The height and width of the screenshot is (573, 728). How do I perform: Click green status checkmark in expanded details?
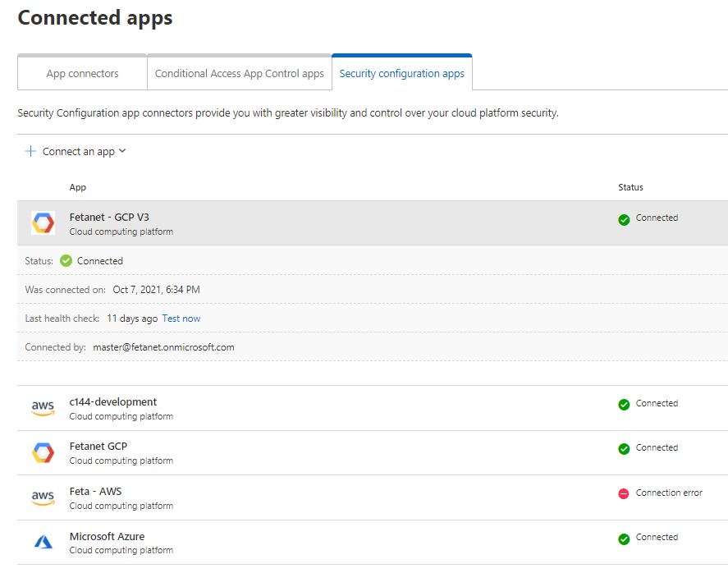tap(66, 261)
